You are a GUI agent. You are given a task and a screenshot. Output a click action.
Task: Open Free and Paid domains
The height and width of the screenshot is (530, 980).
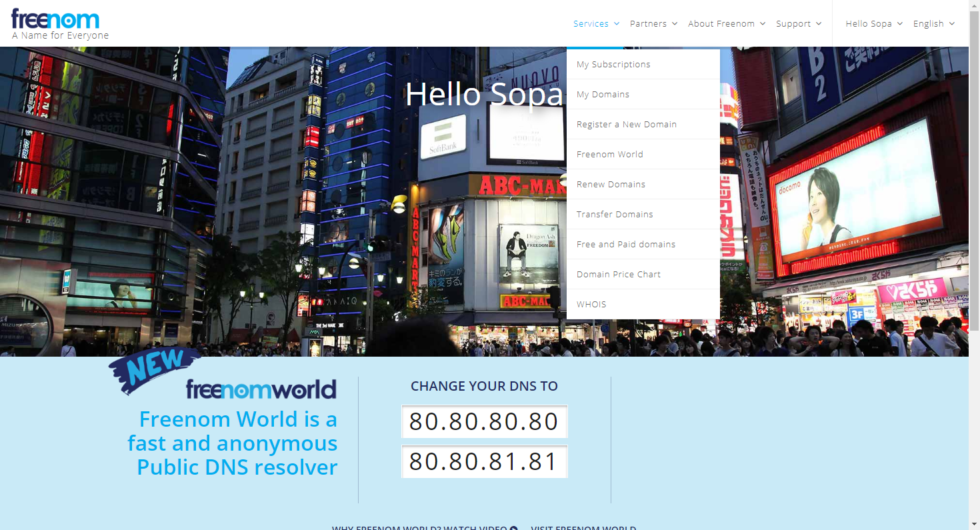(x=643, y=244)
